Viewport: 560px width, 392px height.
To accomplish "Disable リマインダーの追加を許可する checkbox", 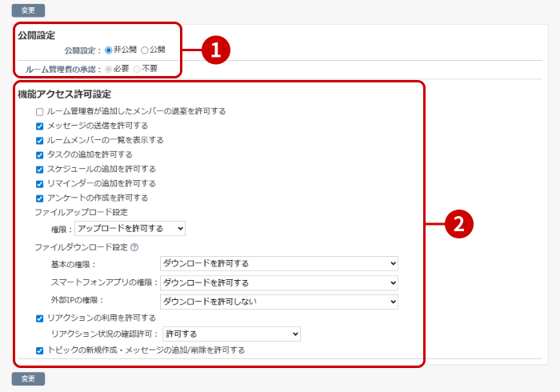I will click(x=40, y=183).
